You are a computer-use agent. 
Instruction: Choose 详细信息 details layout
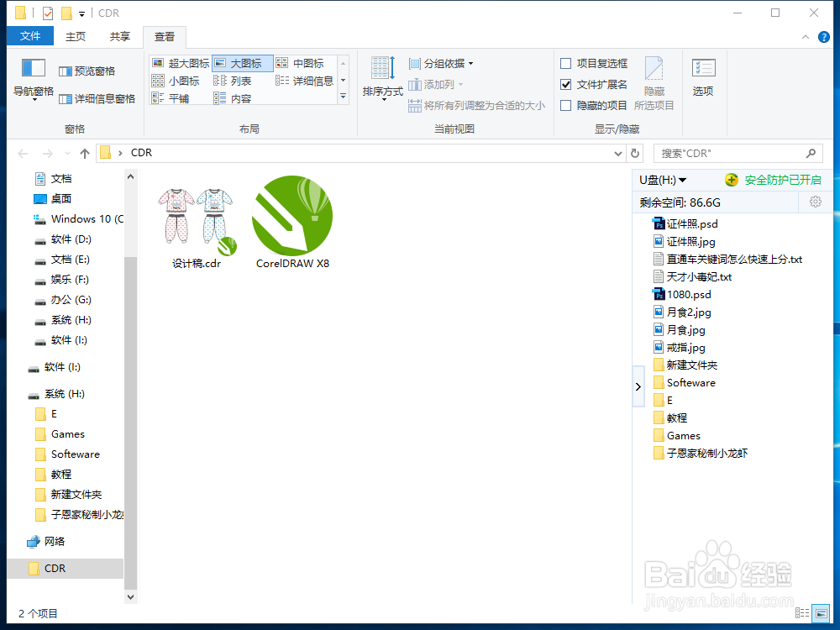click(305, 81)
